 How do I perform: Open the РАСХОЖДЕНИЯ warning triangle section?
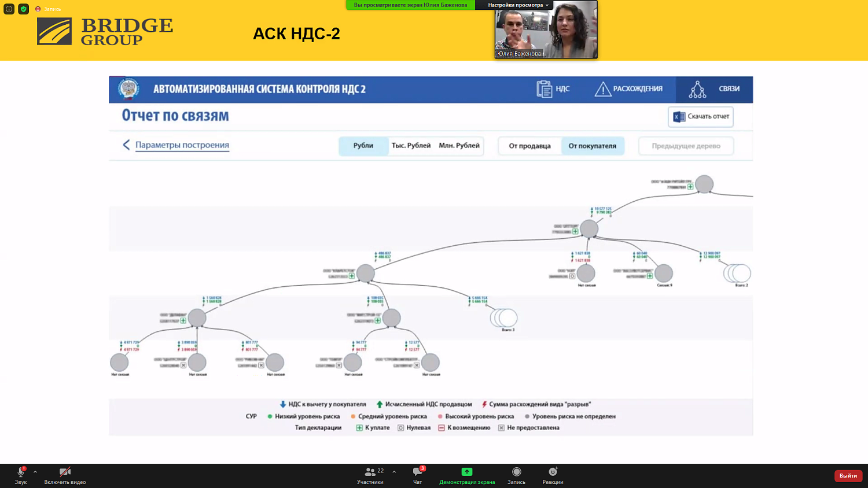[x=603, y=89]
